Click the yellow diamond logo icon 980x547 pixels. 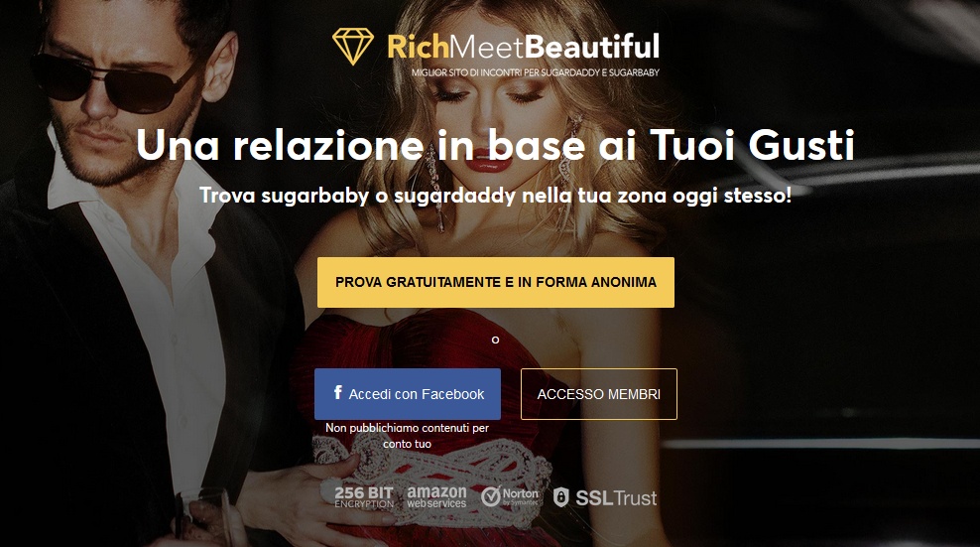353,47
